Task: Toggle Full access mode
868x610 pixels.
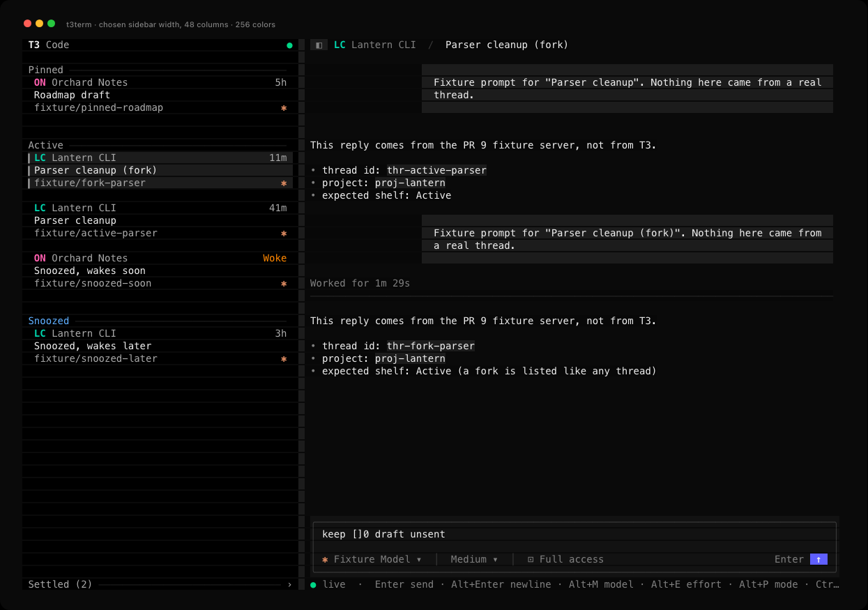Action: (565, 559)
